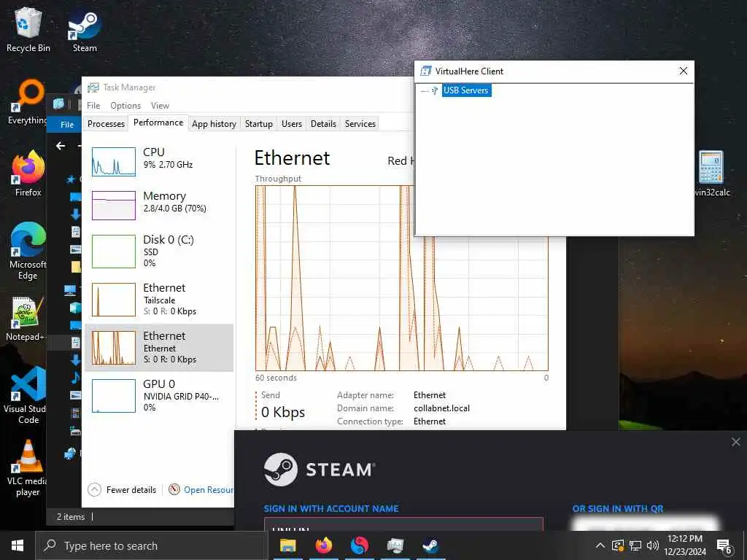This screenshot has width=747, height=560.
Task: Open Steam from the taskbar
Action: coord(430,545)
